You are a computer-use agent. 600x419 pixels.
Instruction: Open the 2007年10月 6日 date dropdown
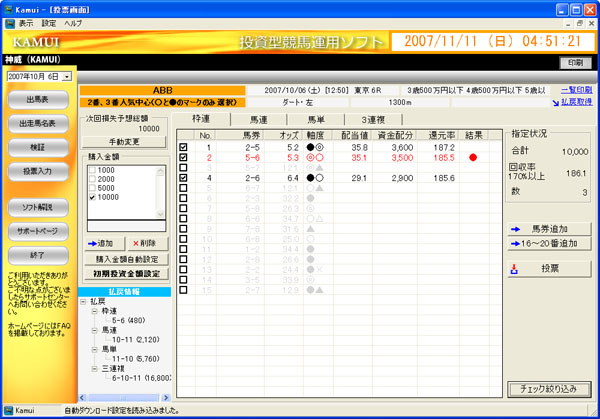[x=66, y=76]
